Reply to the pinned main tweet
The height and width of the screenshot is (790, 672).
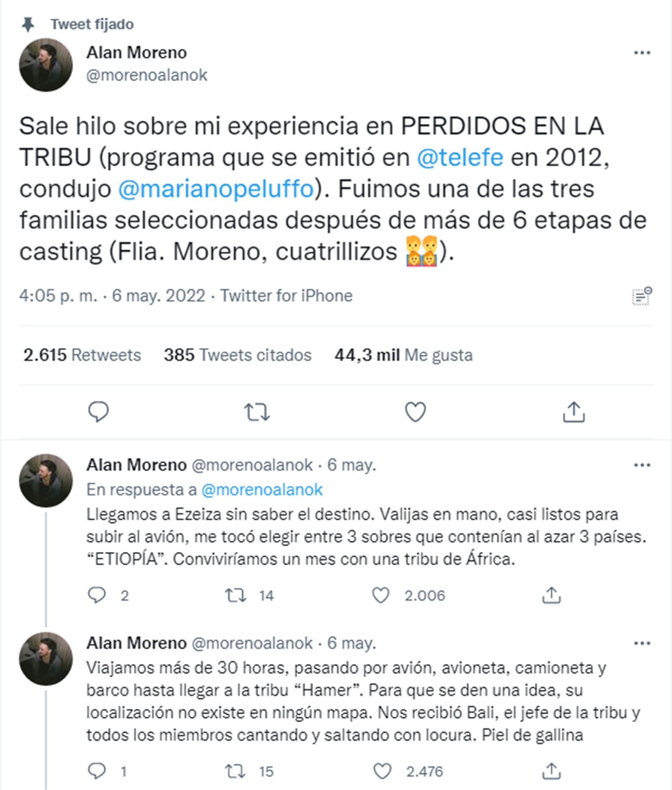(x=98, y=411)
